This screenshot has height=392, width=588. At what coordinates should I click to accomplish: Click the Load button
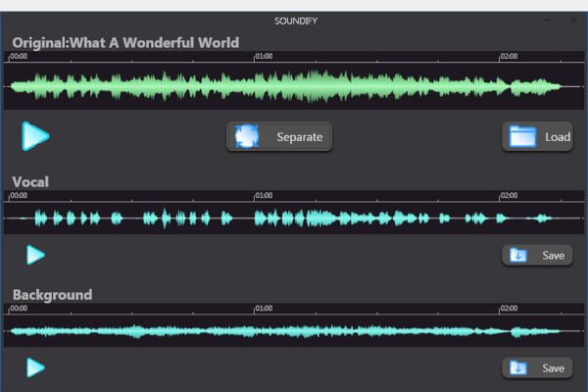point(537,137)
